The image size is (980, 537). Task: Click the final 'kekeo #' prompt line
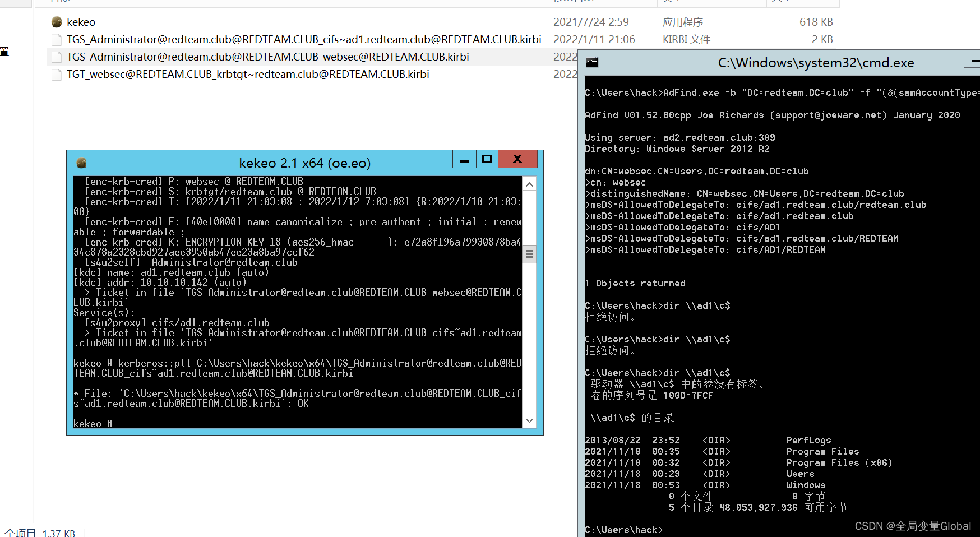[93, 423]
